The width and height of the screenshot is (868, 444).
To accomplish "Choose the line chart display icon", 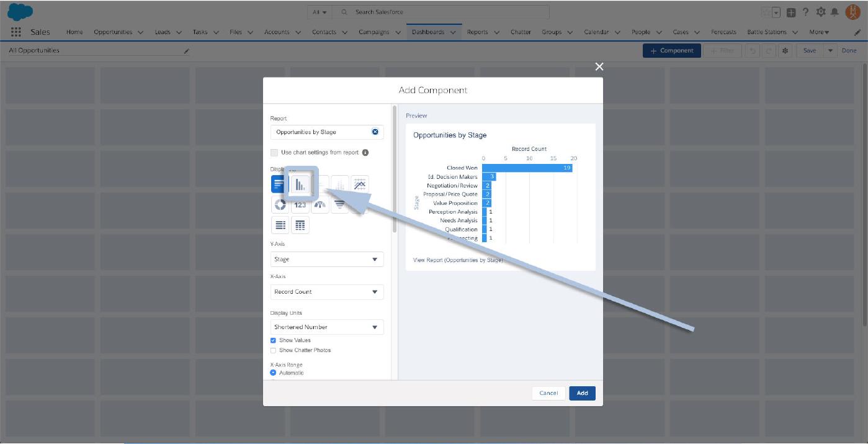I will [x=360, y=184].
